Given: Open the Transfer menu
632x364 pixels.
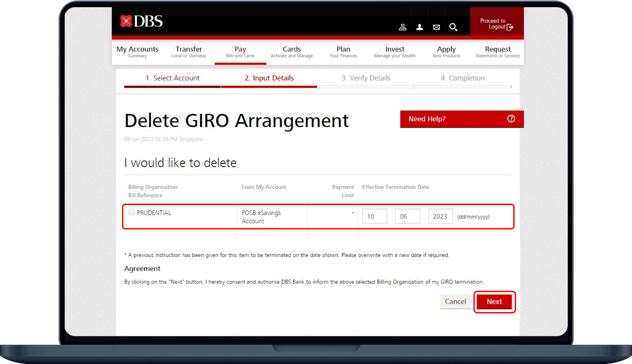Looking at the screenshot, I should (189, 52).
